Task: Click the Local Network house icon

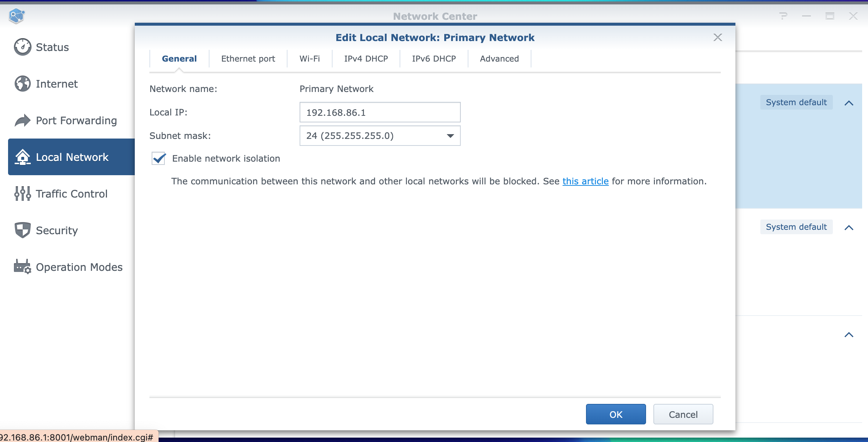Action: coord(23,157)
